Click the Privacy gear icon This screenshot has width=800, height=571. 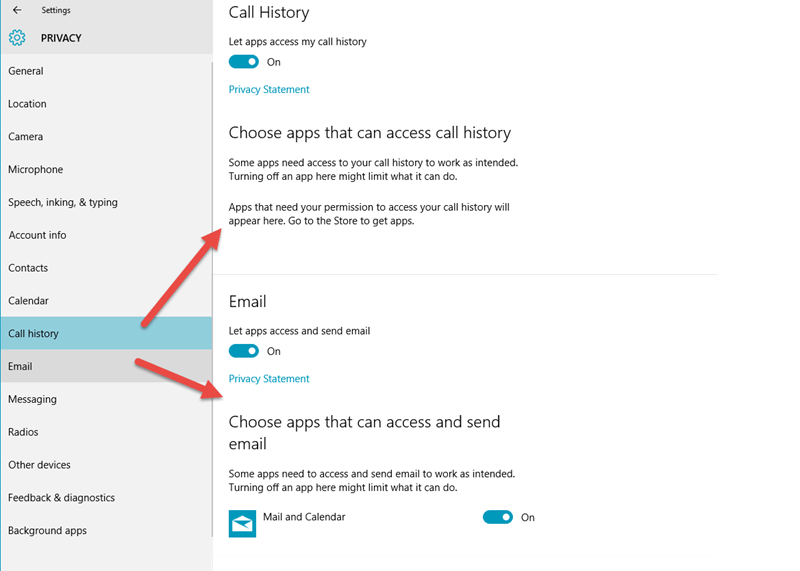click(x=17, y=38)
